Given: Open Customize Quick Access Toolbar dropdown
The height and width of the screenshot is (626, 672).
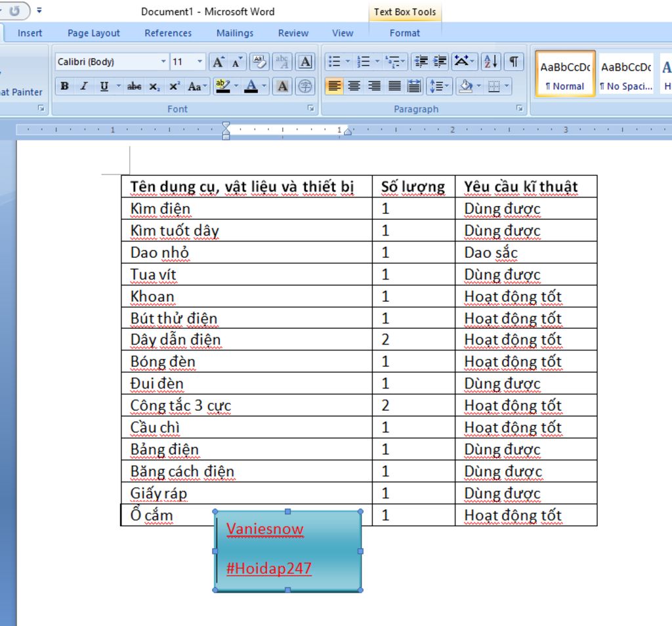Looking at the screenshot, I should pos(39,10).
